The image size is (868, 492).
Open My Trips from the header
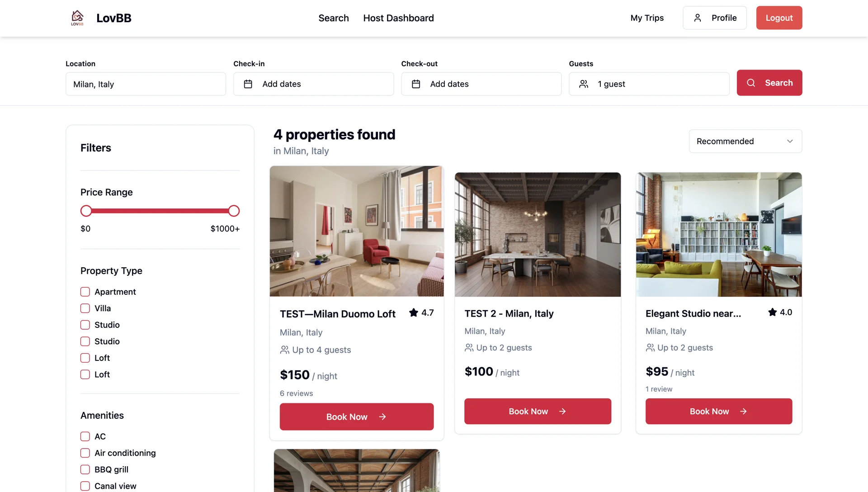click(x=647, y=18)
